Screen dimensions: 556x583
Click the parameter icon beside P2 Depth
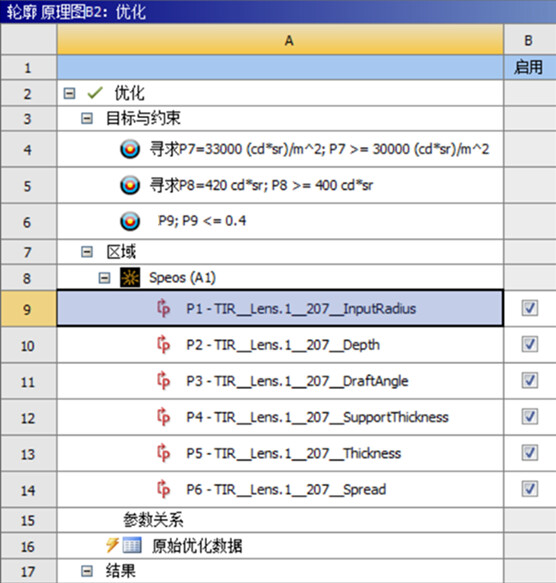(163, 344)
